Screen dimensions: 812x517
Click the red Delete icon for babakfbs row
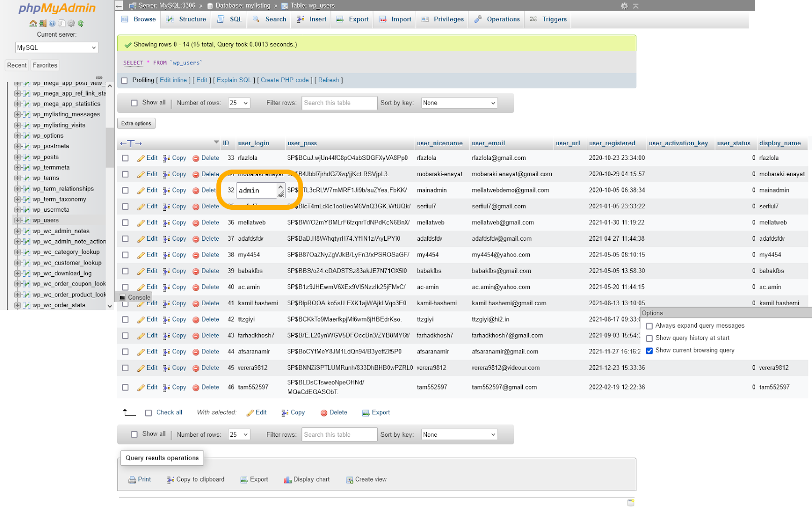click(x=196, y=272)
